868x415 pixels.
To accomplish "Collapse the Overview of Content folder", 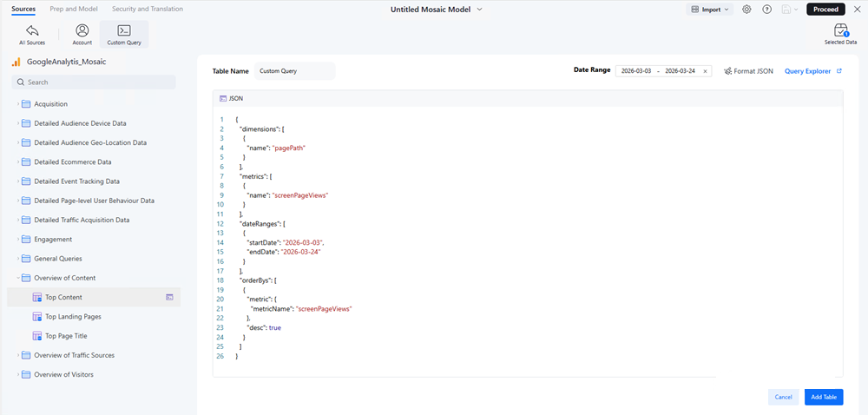I will pos(17,278).
